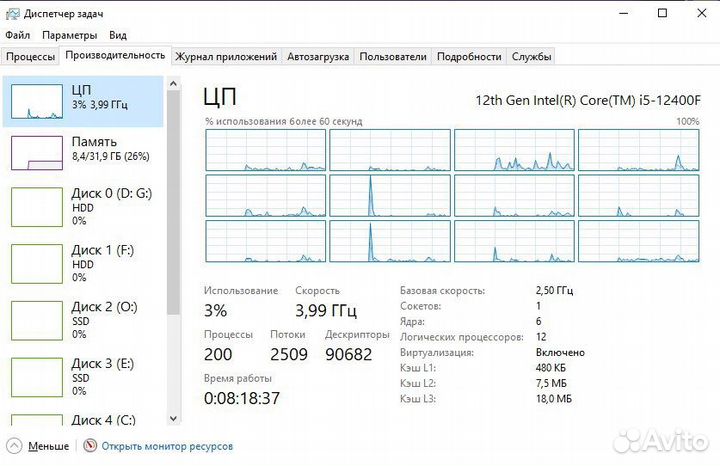Click the 12th Gen Intel Core i5-12400F label
The width and height of the screenshot is (720, 466).
588,100
